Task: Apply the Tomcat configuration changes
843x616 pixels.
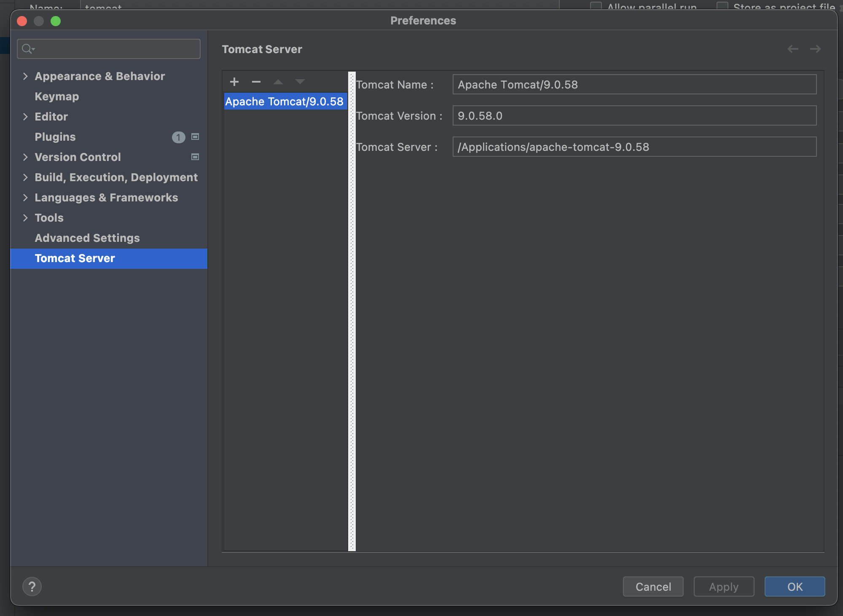Action: point(724,587)
